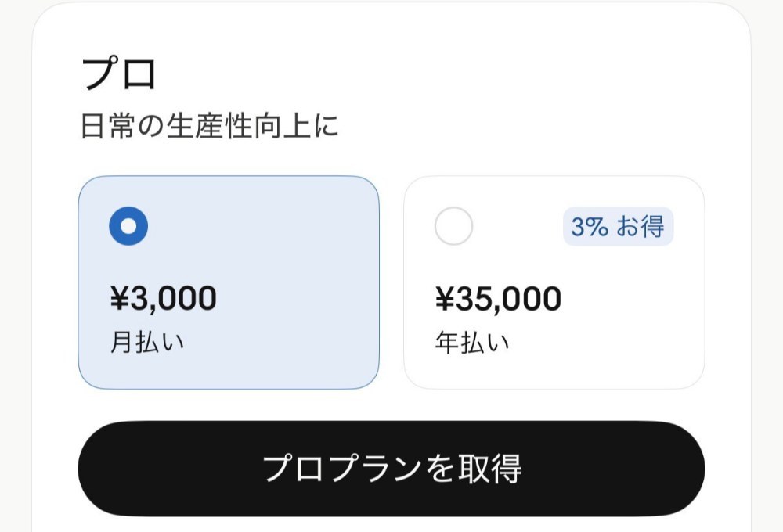Click the プロ plan heading
This screenshot has height=532, width=783.
coord(119,74)
